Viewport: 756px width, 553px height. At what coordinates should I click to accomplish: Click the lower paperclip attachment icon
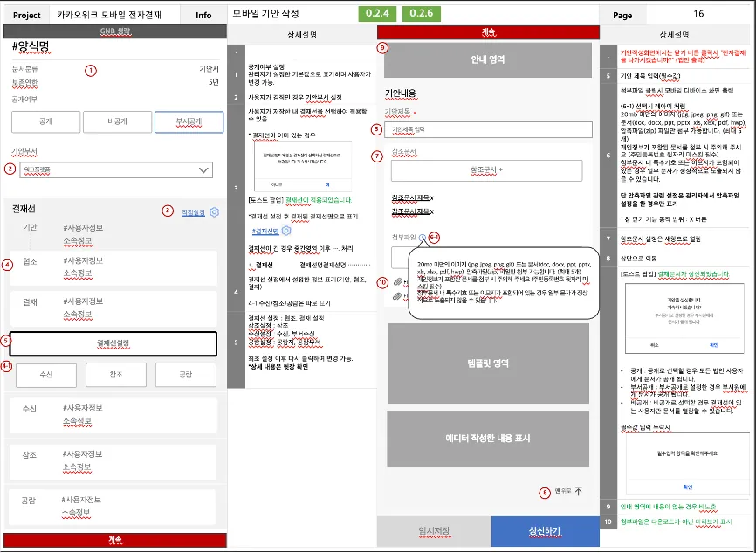coord(398,296)
